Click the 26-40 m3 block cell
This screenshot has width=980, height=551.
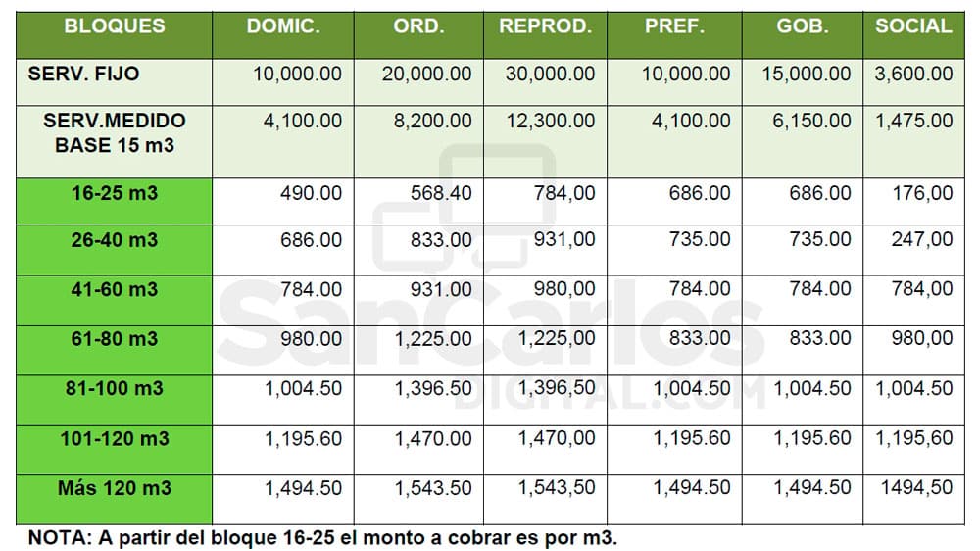click(x=115, y=250)
